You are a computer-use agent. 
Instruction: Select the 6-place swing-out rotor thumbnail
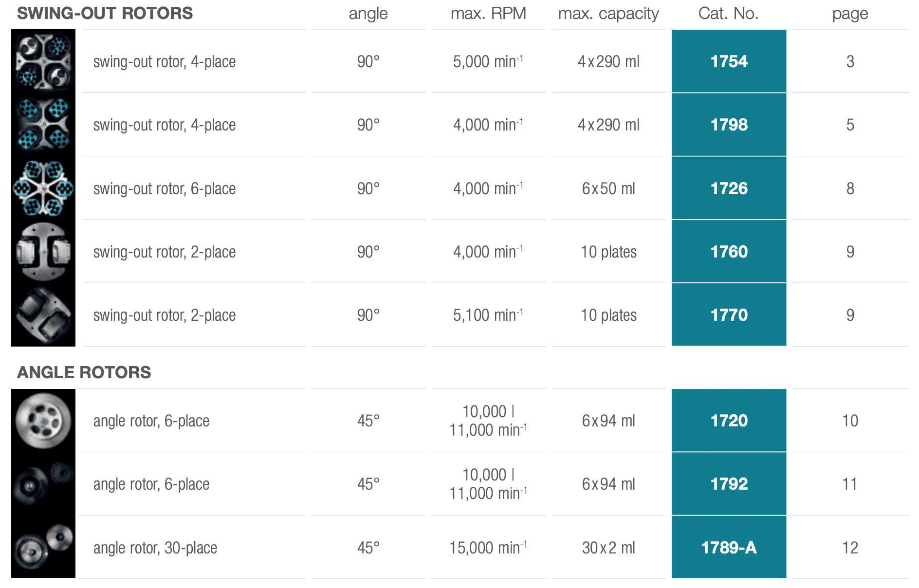[43, 188]
